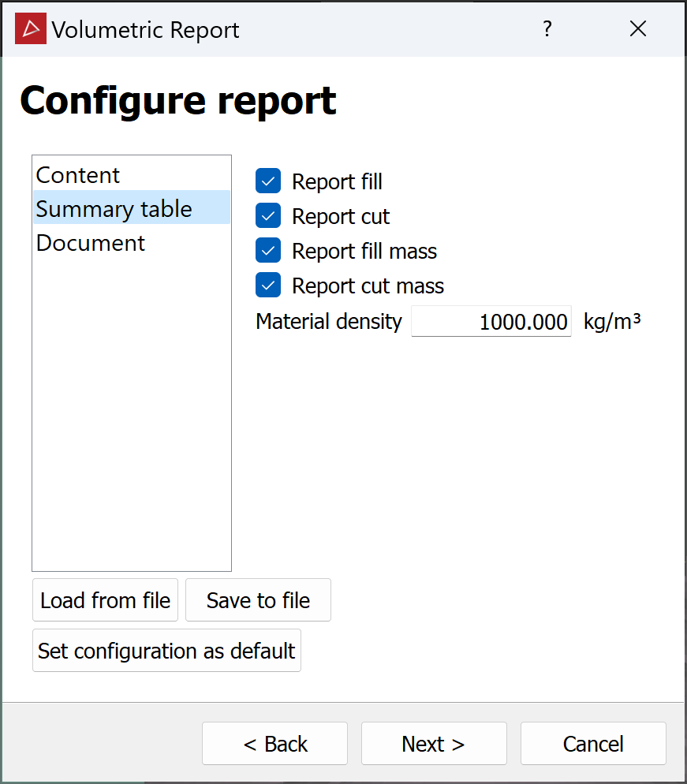The image size is (687, 784).
Task: Toggle the Report cut mass checkbox
Action: coord(268,286)
